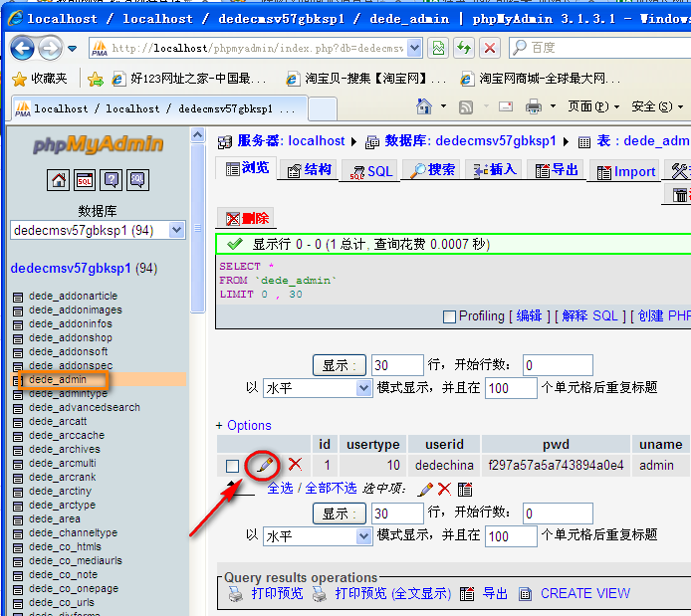Select dede_archives table in sidebar

65,449
